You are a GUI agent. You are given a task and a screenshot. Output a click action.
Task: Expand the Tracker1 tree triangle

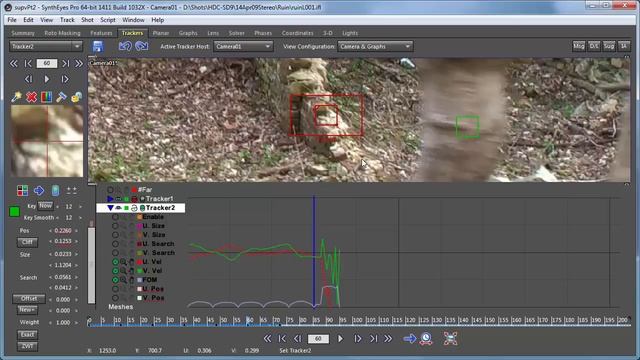tap(110, 199)
